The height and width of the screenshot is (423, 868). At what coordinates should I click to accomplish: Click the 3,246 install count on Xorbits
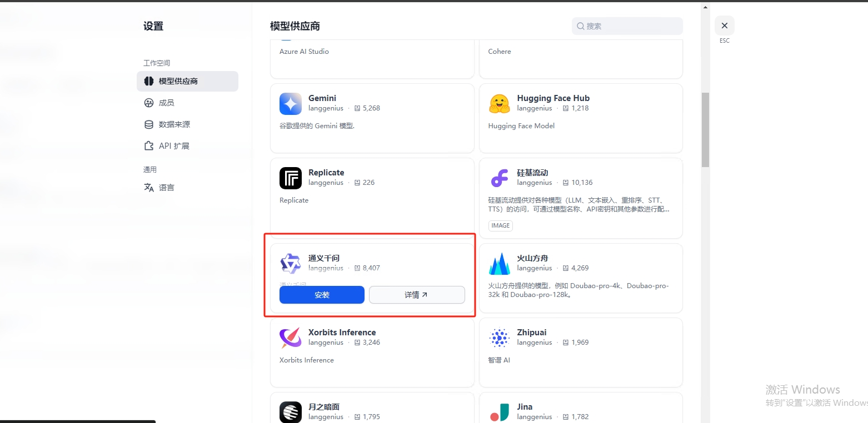click(x=371, y=343)
